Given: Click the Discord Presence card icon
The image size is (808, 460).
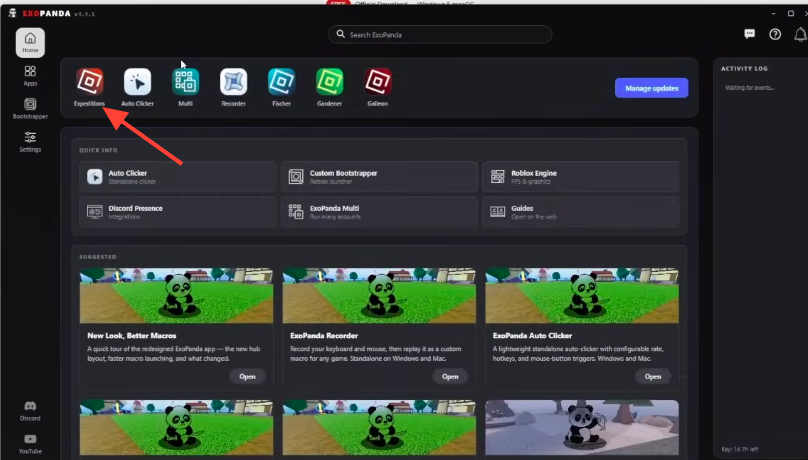Looking at the screenshot, I should 94,212.
